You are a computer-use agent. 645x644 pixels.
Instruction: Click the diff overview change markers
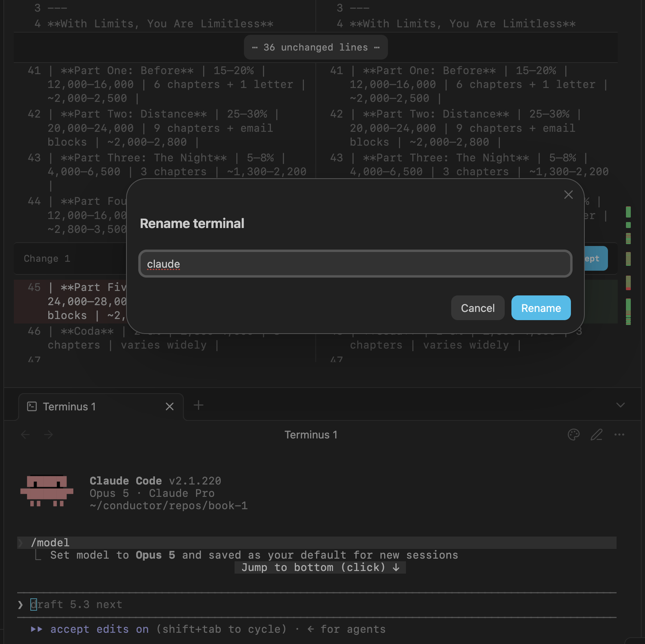[629, 265]
